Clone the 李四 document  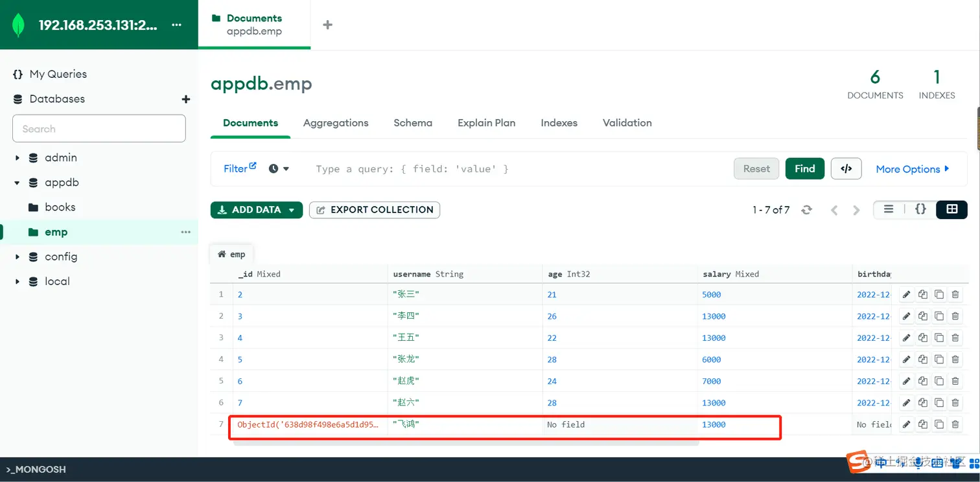[x=939, y=316]
